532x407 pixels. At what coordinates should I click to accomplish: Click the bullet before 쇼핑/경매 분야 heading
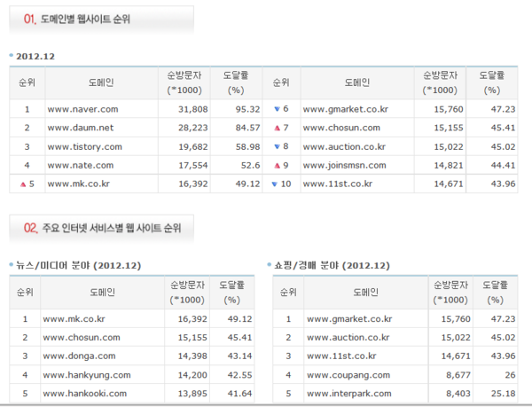tap(269, 264)
